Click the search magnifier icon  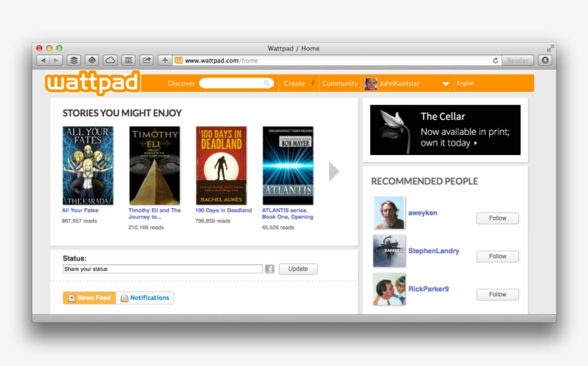click(267, 83)
